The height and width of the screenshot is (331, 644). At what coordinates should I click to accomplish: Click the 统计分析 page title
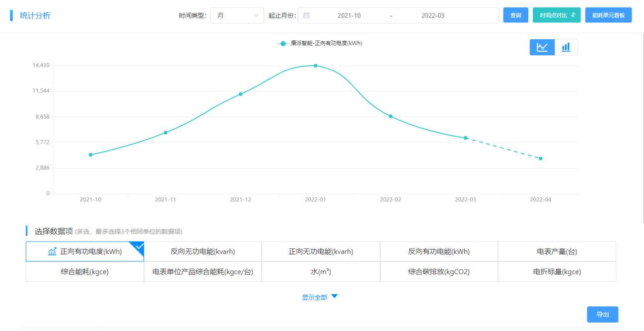pyautogui.click(x=35, y=15)
